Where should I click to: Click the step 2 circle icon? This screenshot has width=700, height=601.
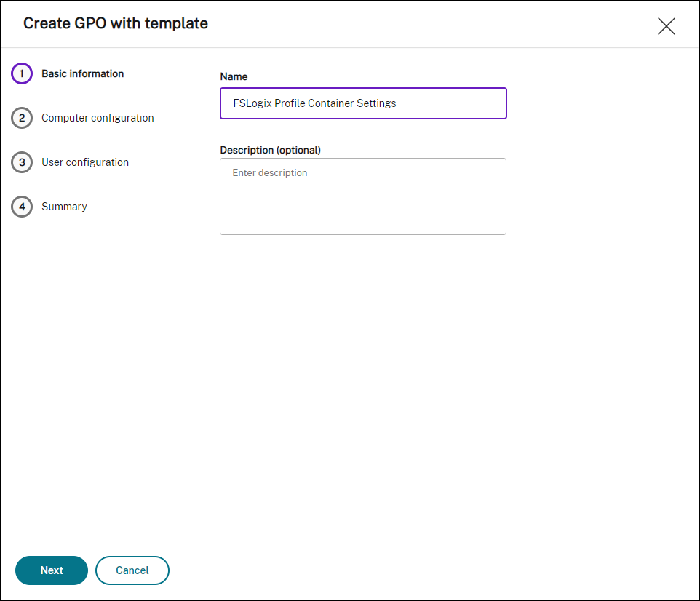[x=22, y=118]
